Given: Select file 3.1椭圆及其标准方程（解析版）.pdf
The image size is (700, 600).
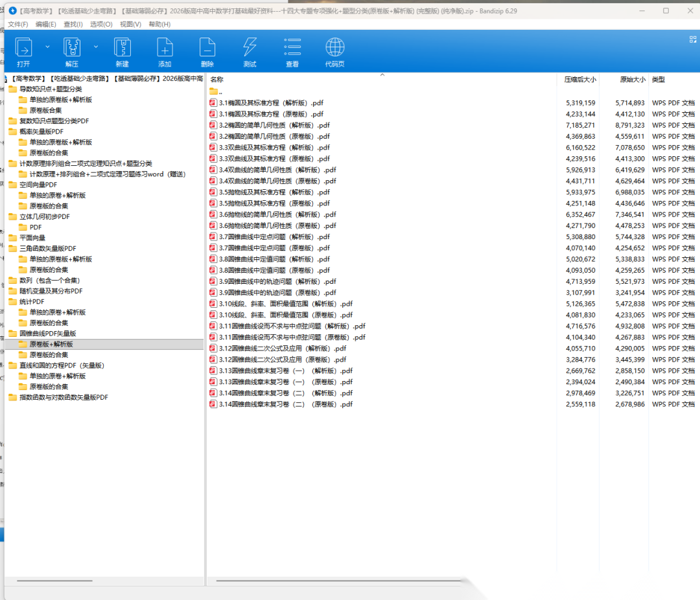Looking at the screenshot, I should 271,103.
